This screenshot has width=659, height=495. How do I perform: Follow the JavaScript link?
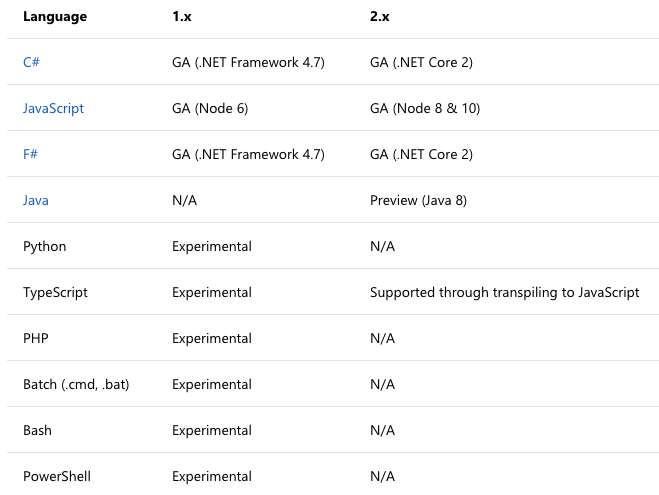tap(53, 108)
